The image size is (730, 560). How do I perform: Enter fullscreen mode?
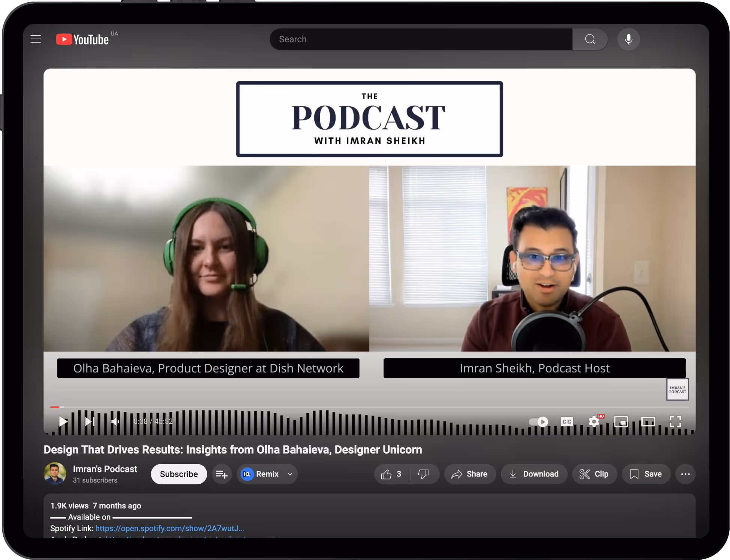[675, 421]
